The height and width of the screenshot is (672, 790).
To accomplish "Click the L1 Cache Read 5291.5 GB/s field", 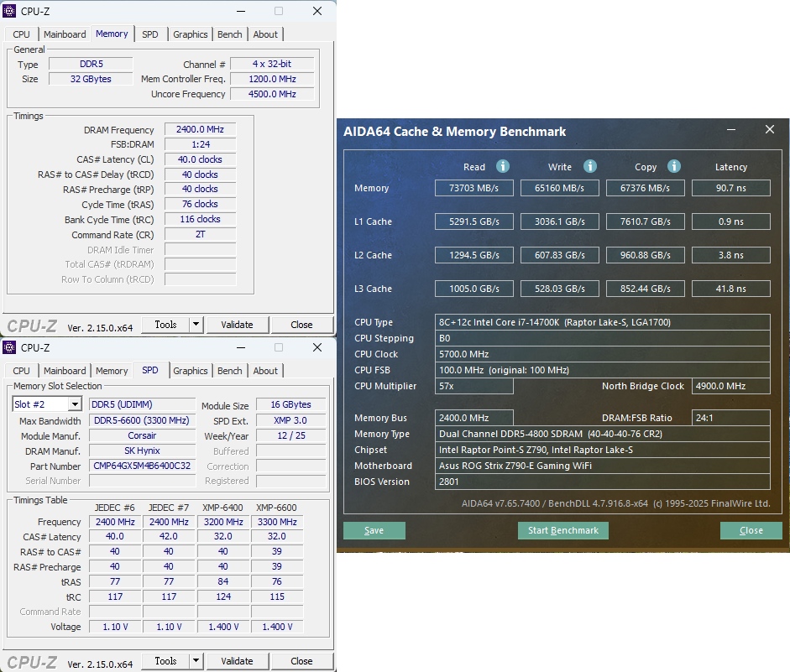I will [x=473, y=221].
